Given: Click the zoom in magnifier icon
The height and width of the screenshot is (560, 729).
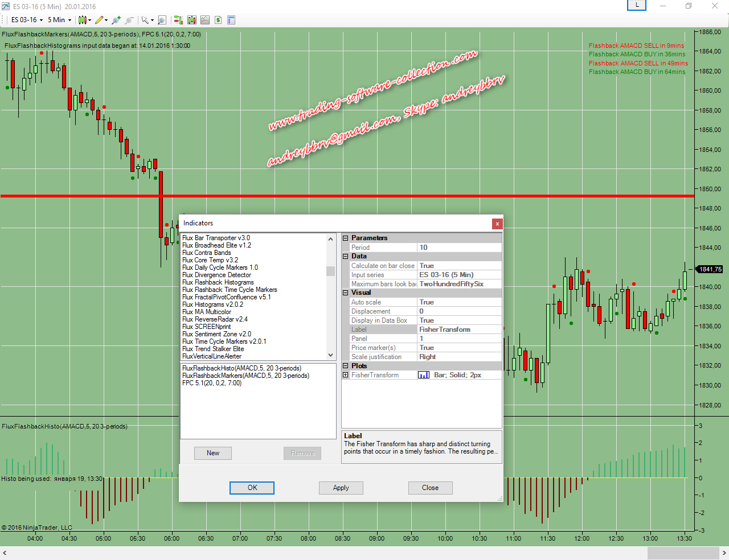Looking at the screenshot, I should tap(116, 20).
